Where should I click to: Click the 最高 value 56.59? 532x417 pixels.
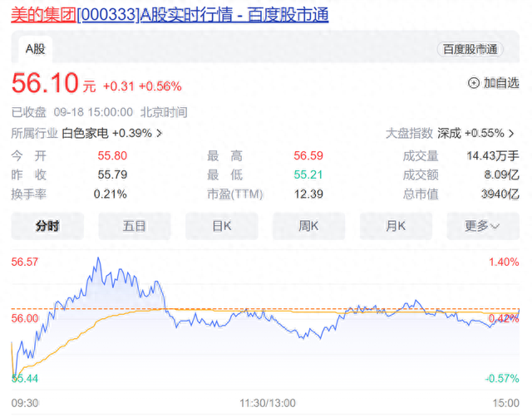click(308, 155)
